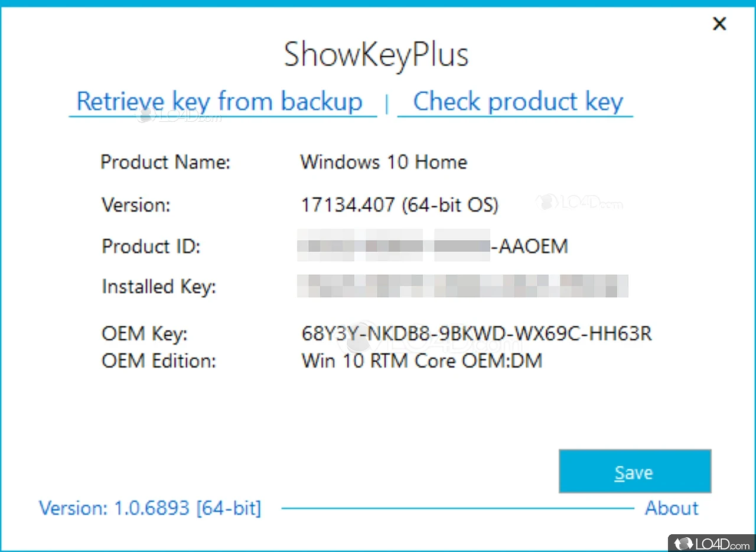Click the OEM Key label
756x552 pixels.
(x=144, y=334)
